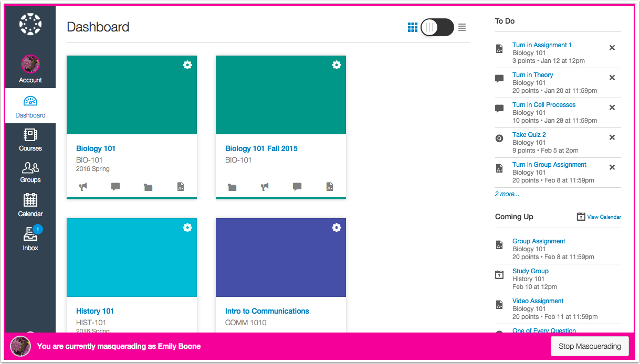
Task: Expand the 2 more to-do items link
Action: [507, 194]
